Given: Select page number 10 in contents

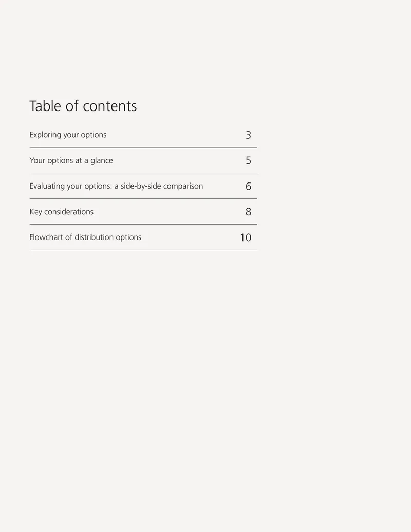Looking at the screenshot, I should pos(246,237).
